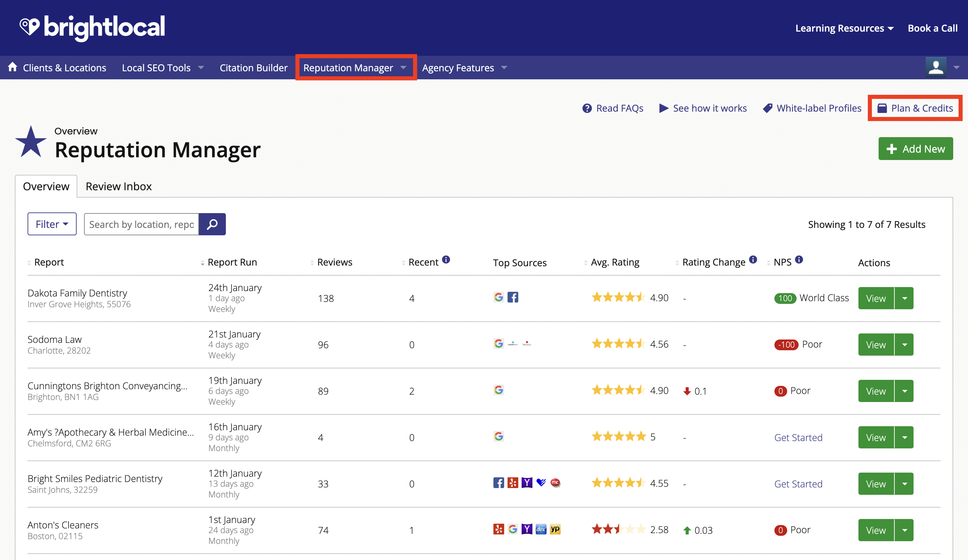The width and height of the screenshot is (968, 560).
Task: Open Bright Smiles Pediatric Dentistry name
Action: (x=95, y=478)
